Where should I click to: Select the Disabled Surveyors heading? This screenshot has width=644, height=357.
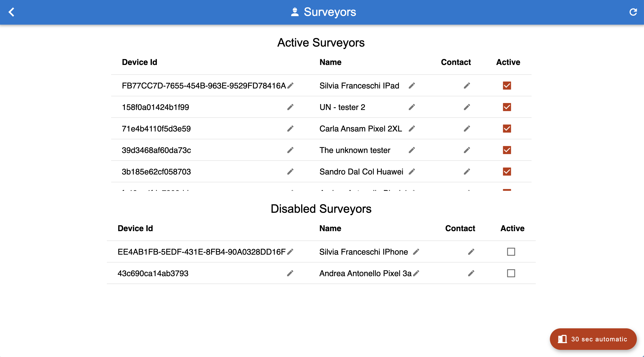[321, 209]
